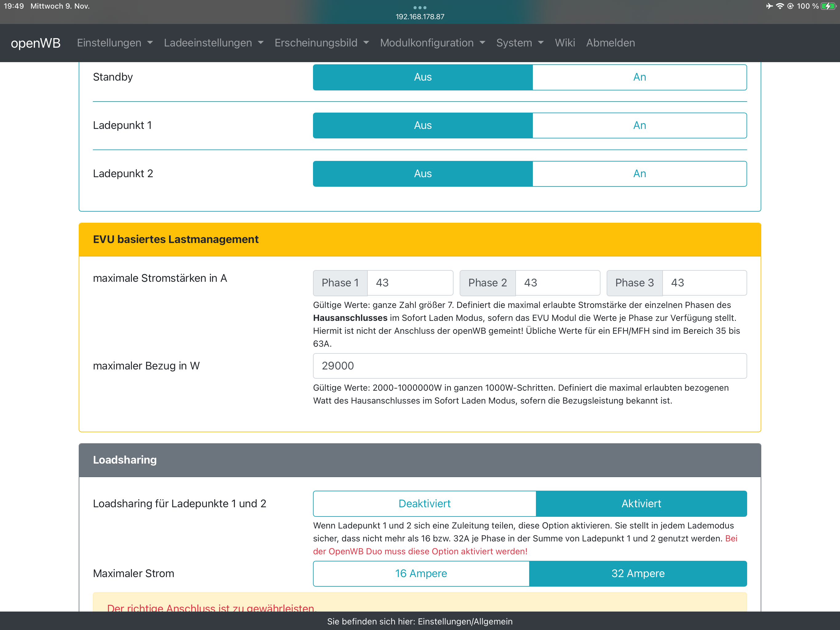This screenshot has width=840, height=630.
Task: Expand the Erscheinungsbild menu
Action: (321, 43)
